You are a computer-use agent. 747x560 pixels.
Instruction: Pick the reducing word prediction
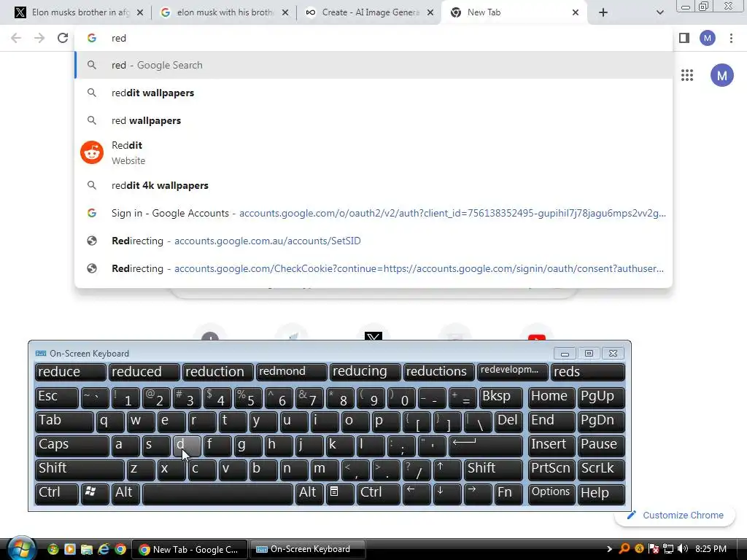click(365, 372)
